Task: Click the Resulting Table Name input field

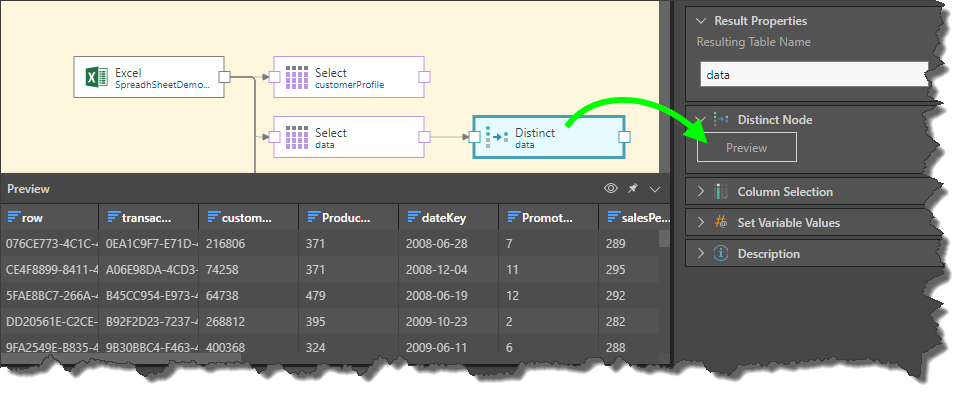Action: click(x=814, y=74)
